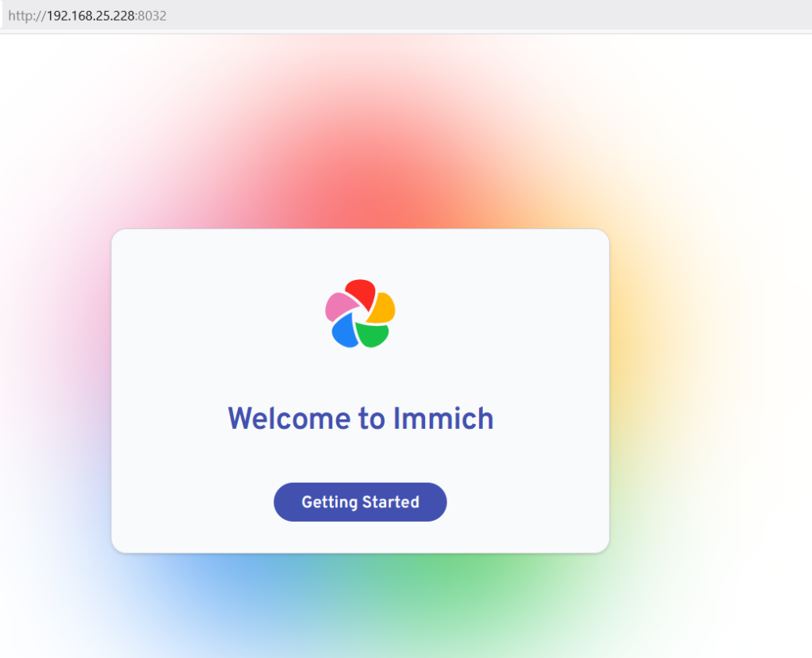Click the IP address 192.168.25.228 in URL

91,15
